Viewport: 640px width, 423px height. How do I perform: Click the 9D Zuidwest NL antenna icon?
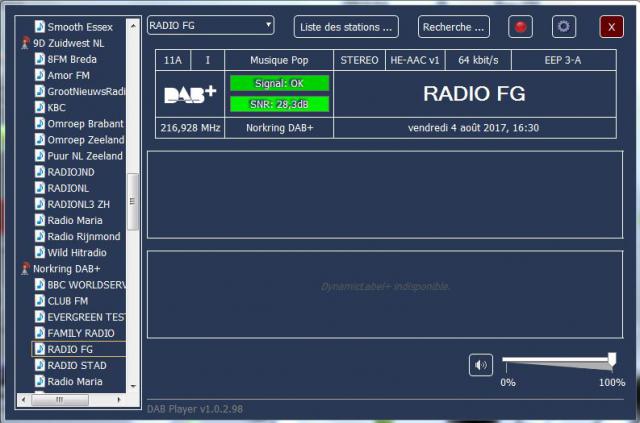(x=25, y=43)
